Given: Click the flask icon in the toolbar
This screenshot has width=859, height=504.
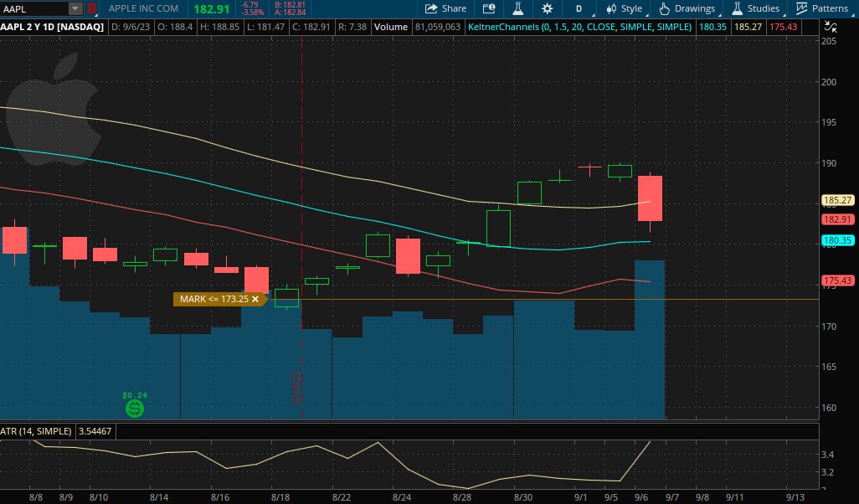Looking at the screenshot, I should pyautogui.click(x=517, y=8).
